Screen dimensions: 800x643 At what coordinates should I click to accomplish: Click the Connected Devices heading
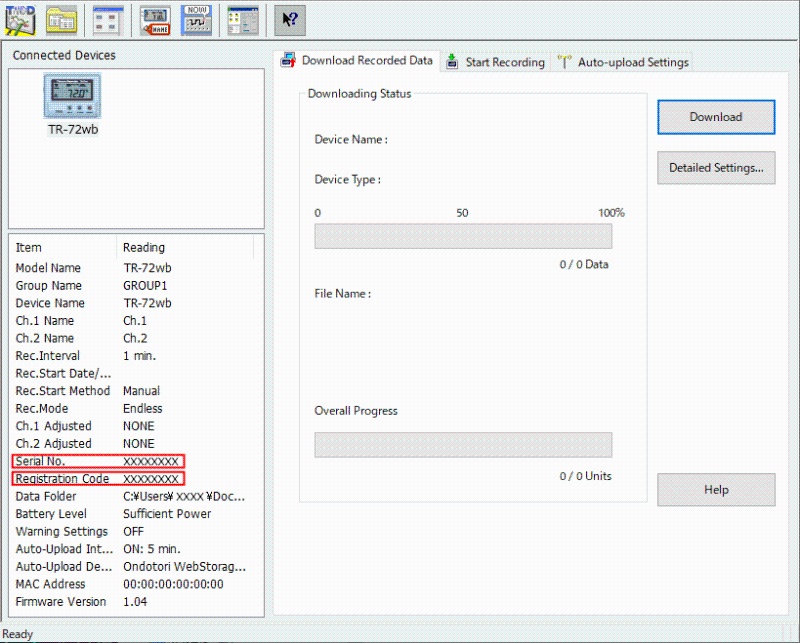(x=64, y=55)
